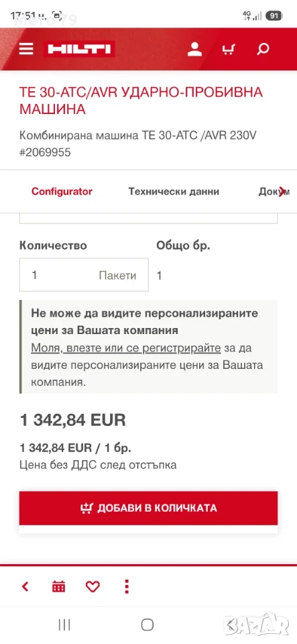This screenshot has width=297, height=644.
Task: Click the quantity input field
Action: click(84, 275)
